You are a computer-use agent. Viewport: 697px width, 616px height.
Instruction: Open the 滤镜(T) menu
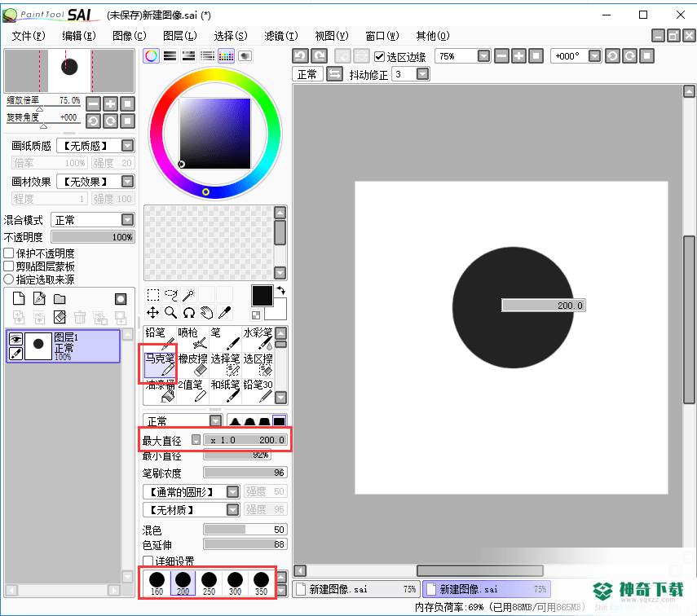[x=281, y=36]
